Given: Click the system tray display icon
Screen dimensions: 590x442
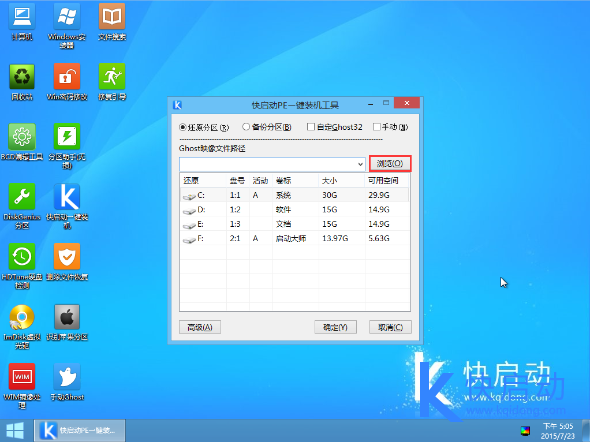Looking at the screenshot, I should [x=525, y=431].
